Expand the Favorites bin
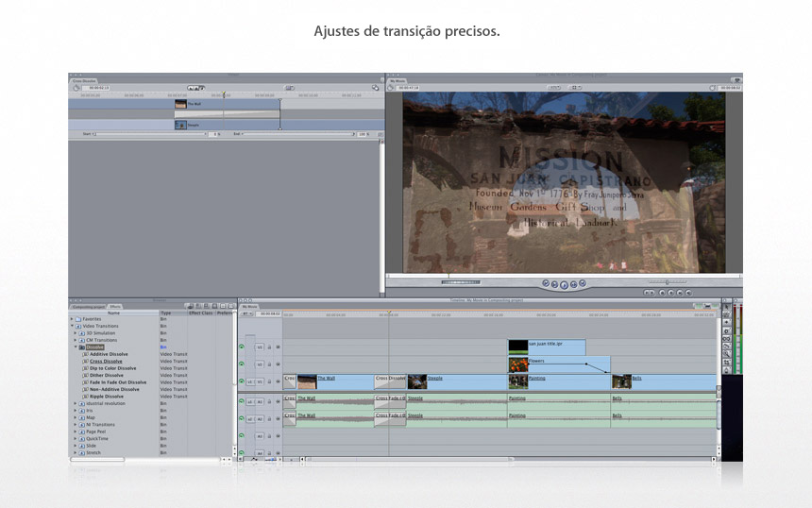The height and width of the screenshot is (508, 812). pos(72,319)
